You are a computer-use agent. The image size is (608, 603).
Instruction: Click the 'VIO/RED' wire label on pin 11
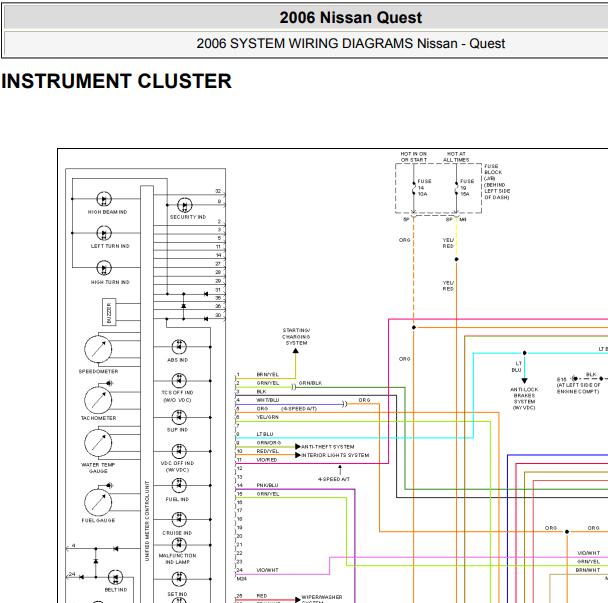(x=267, y=460)
